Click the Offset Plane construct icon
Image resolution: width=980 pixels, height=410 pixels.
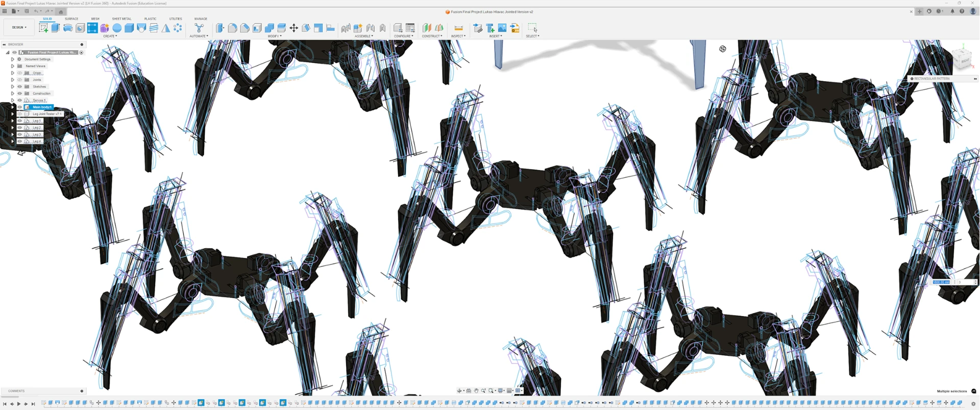[x=427, y=28]
